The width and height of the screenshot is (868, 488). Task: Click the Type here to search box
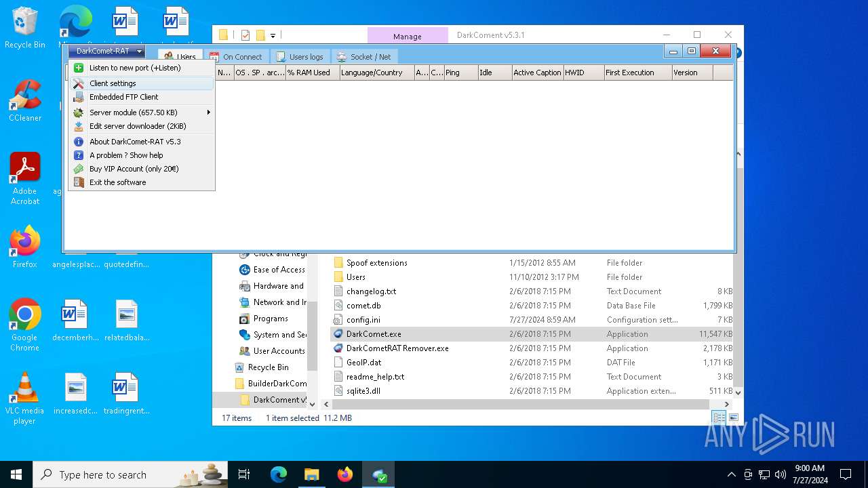(x=130, y=474)
